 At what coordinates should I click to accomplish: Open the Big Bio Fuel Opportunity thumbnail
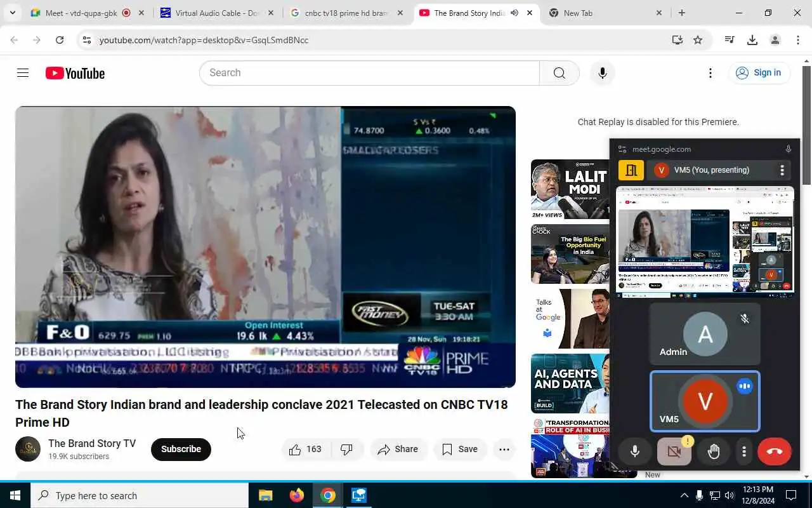coord(570,254)
